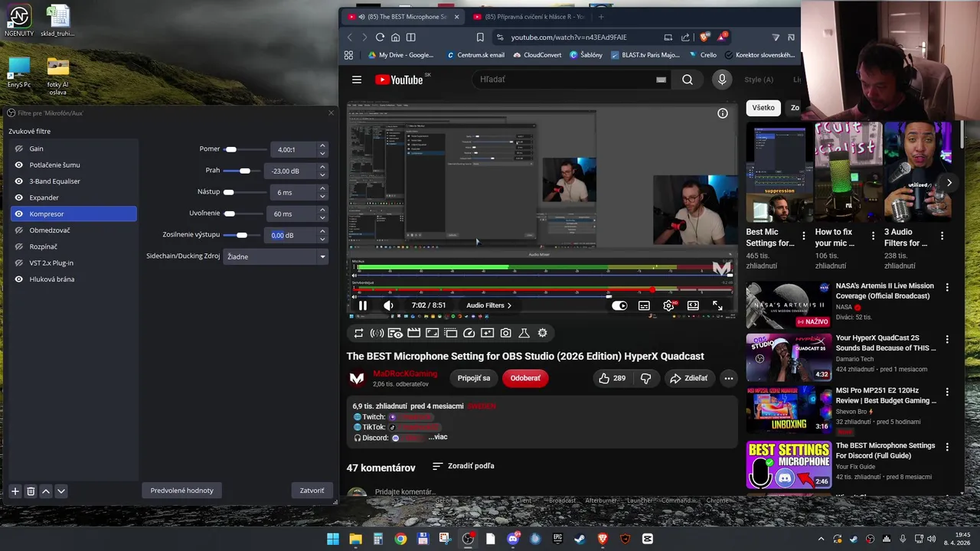This screenshot has height=551, width=980.
Task: Select Hluková brána filter in list
Action: point(74,279)
